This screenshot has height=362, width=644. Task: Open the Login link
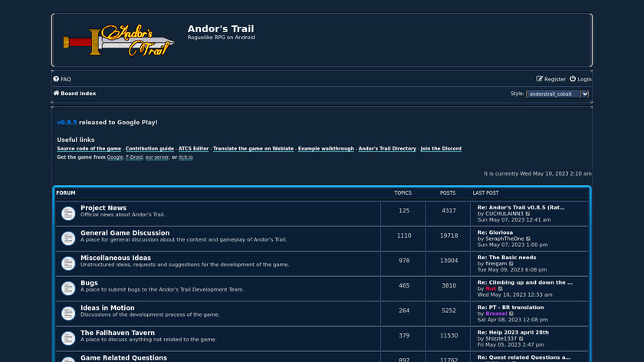[584, 79]
